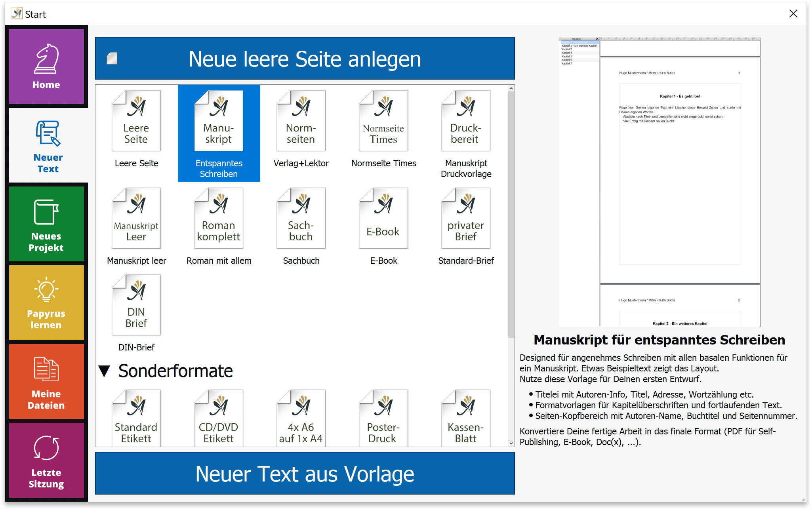Choose the Roman komplett template icon
This screenshot has height=510, width=812.
(x=219, y=218)
